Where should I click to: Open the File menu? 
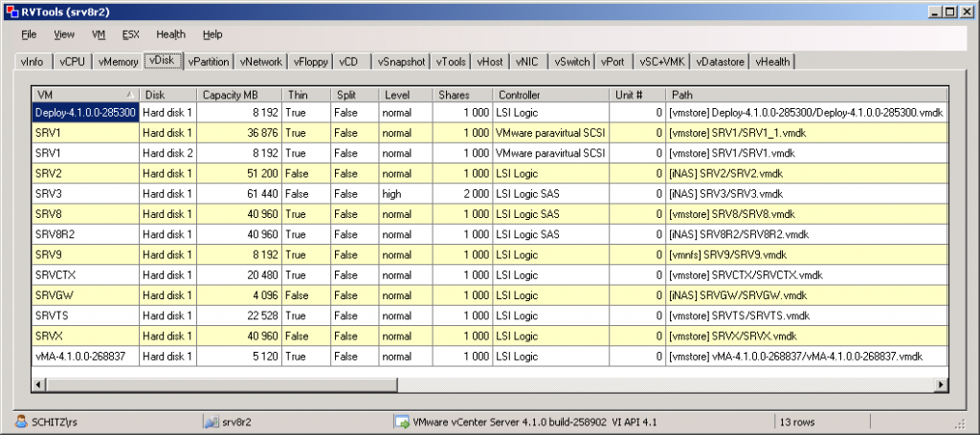[29, 34]
